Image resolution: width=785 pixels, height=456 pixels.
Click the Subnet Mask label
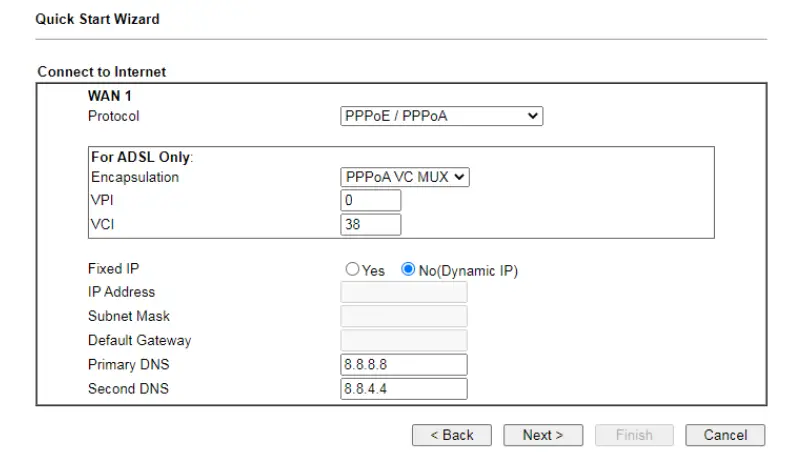point(129,316)
